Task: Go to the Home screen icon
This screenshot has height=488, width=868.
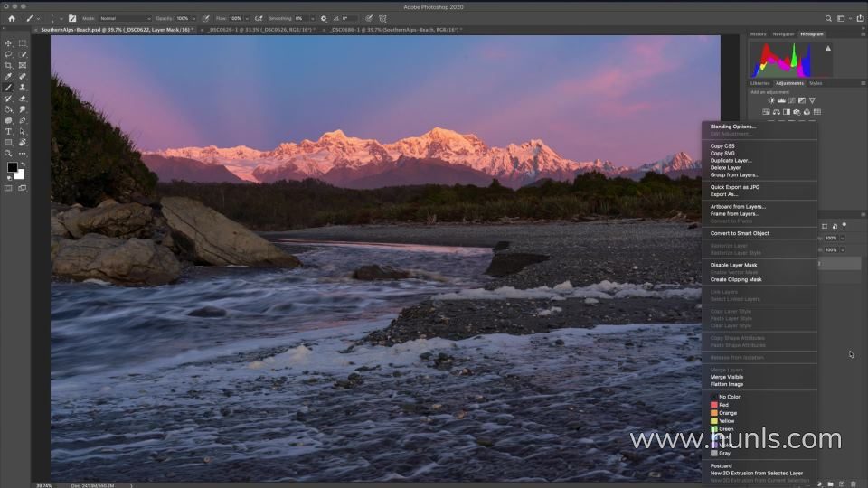Action: tap(12, 18)
